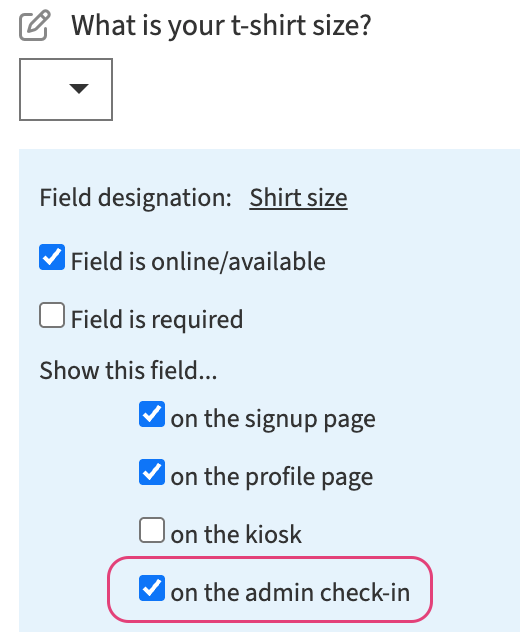
Task: Uncheck the profile page checkbox
Action: pyautogui.click(x=152, y=472)
